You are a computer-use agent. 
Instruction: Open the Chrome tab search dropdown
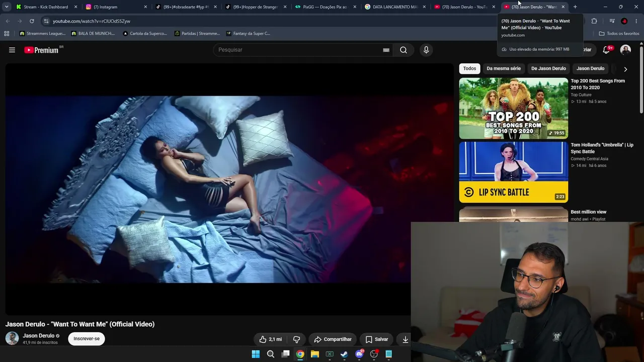click(7, 7)
